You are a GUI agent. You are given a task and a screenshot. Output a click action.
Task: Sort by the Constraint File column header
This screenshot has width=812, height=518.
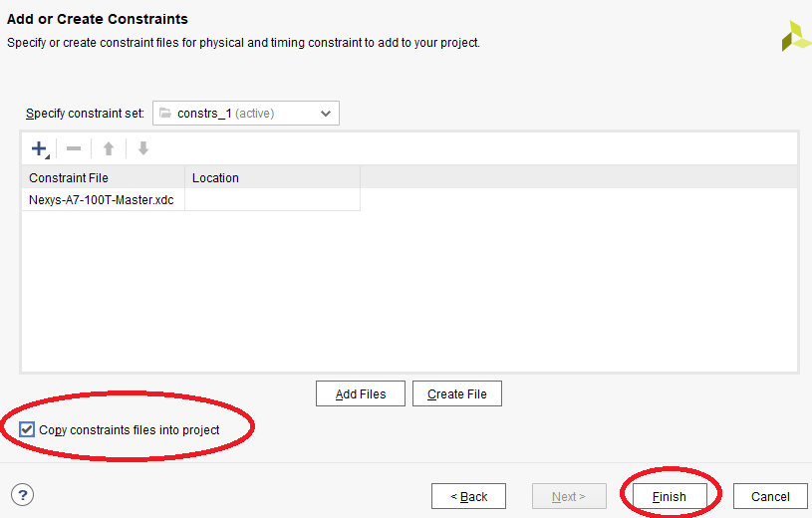click(x=103, y=177)
